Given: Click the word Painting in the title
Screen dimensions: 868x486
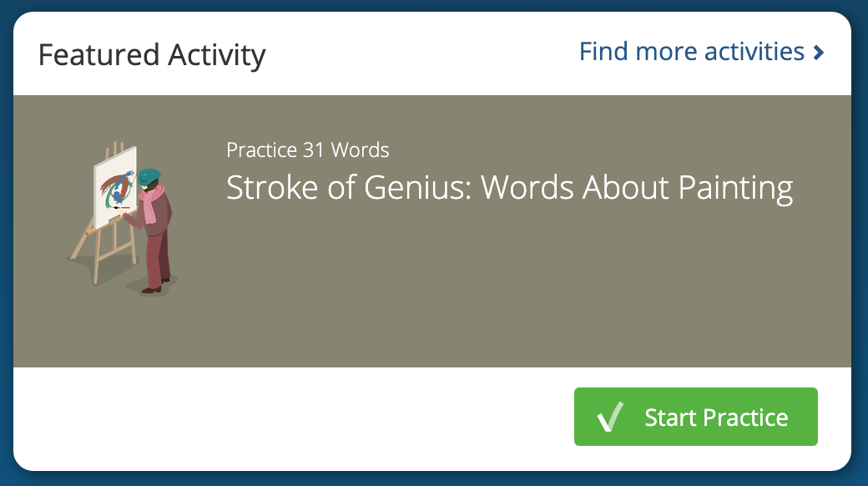Looking at the screenshot, I should click(x=735, y=188).
